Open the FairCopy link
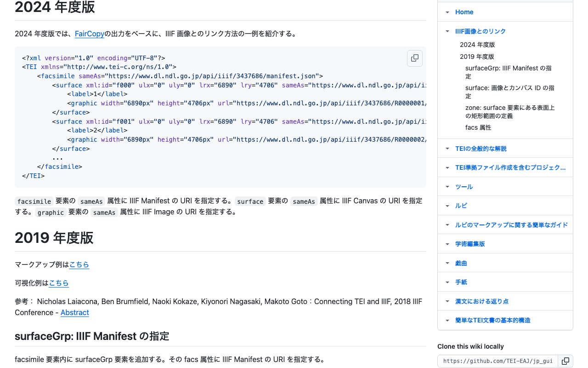Image resolution: width=588 pixels, height=368 pixels. pos(90,34)
